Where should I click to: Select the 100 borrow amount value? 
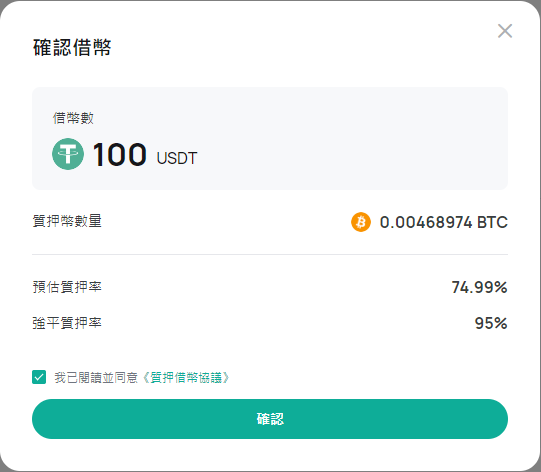tap(119, 155)
